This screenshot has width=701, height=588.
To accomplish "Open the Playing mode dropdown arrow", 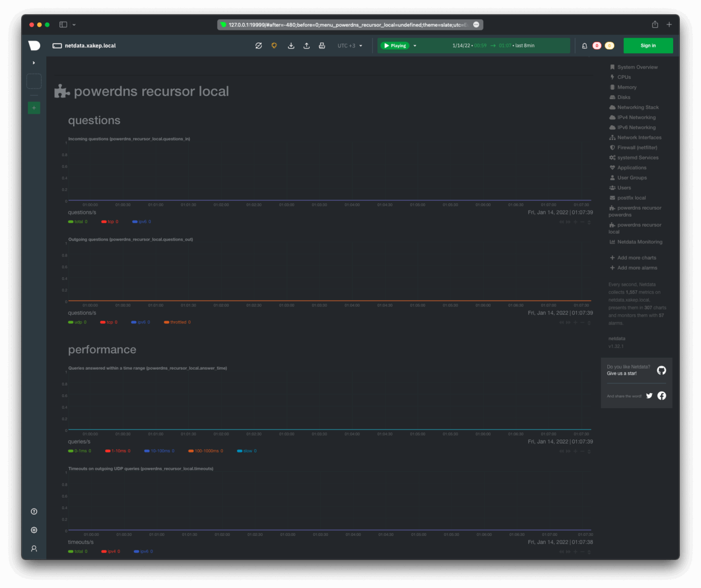I will [x=415, y=46].
